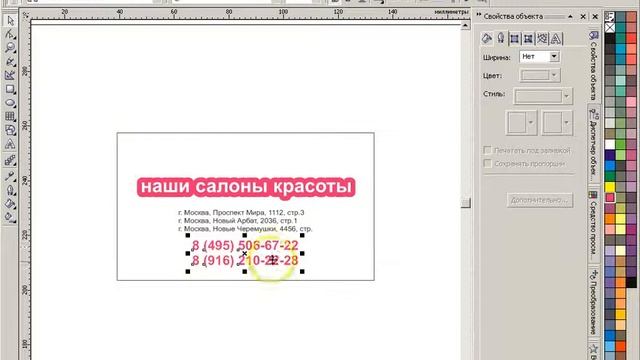Open the Fill bucket tool flyout

pyautogui.click(x=10, y=204)
